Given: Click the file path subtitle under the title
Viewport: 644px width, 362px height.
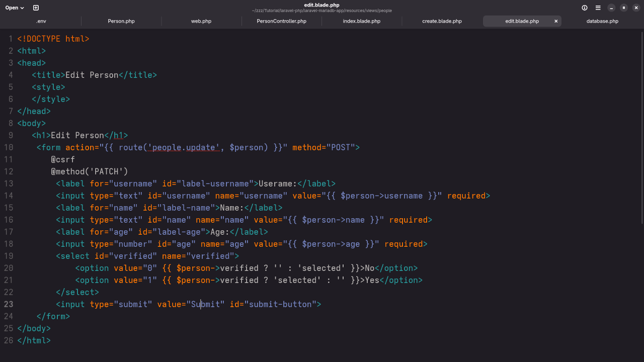Looking at the screenshot, I should coord(321,11).
